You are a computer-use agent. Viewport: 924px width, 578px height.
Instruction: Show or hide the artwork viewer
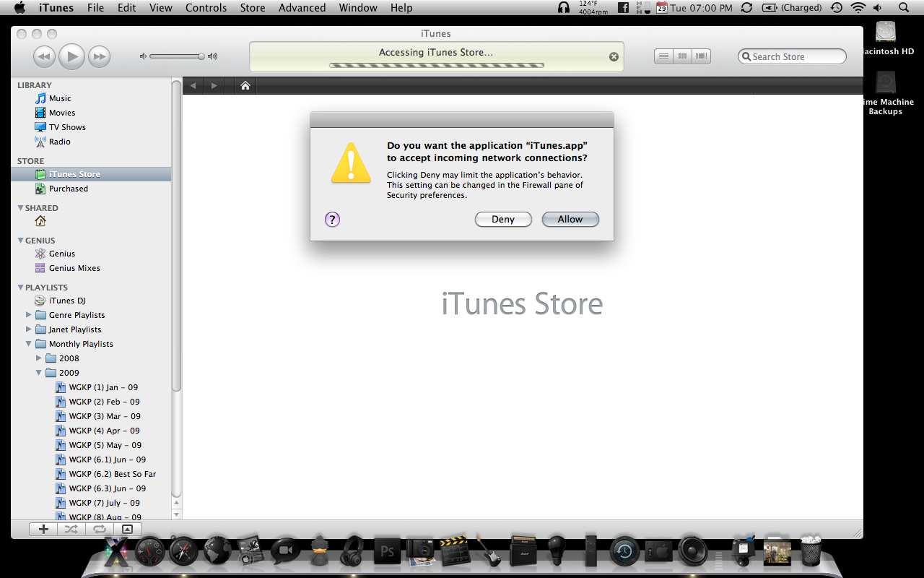[127, 529]
